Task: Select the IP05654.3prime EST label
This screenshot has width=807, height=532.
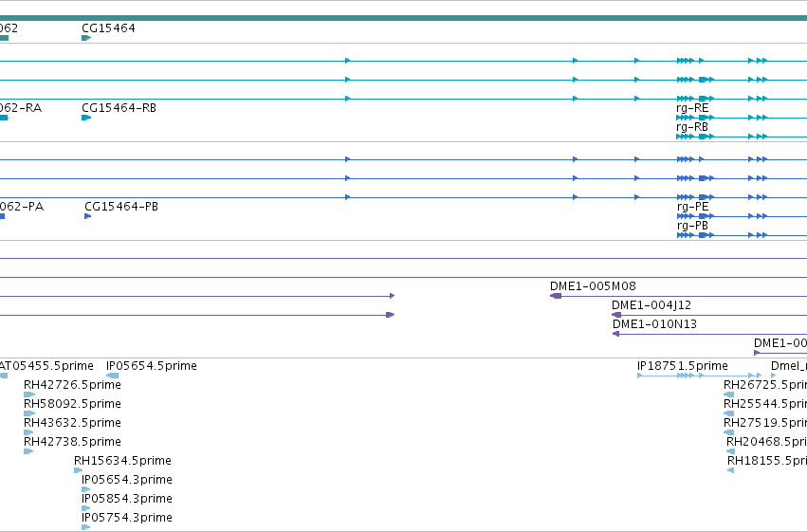Action: [x=127, y=480]
